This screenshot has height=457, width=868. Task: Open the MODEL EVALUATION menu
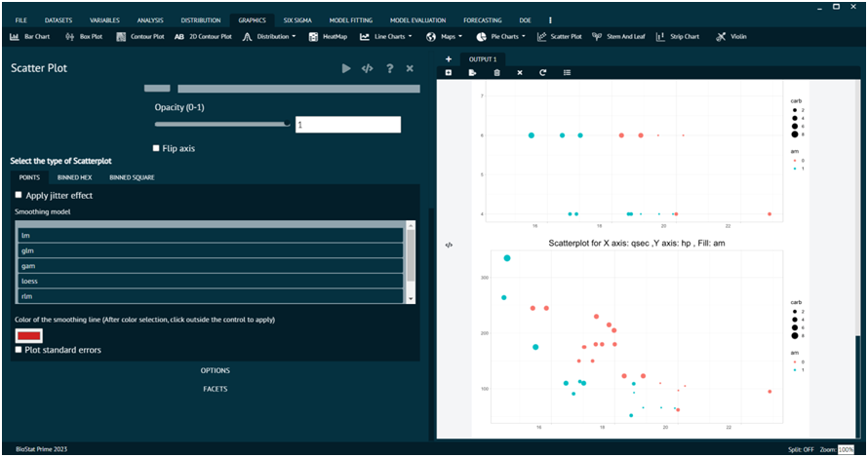click(x=417, y=20)
